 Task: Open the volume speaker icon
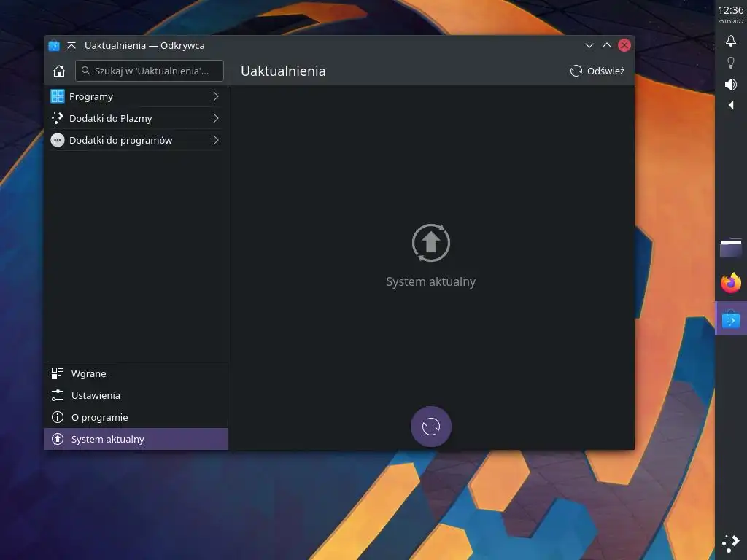731,85
